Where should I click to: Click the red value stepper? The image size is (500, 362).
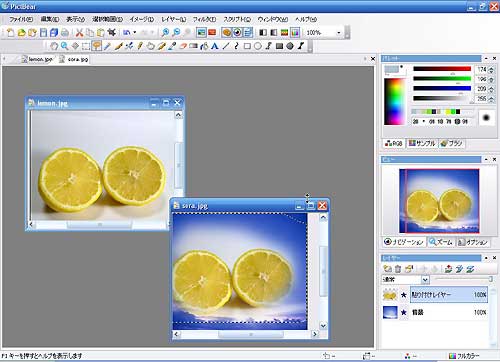491,70
